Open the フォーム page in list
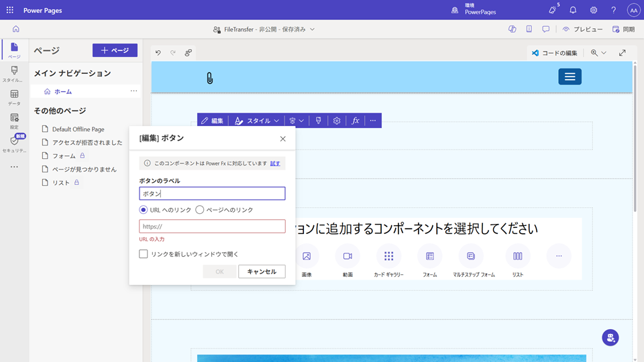This screenshot has height=362, width=644. pyautogui.click(x=64, y=156)
